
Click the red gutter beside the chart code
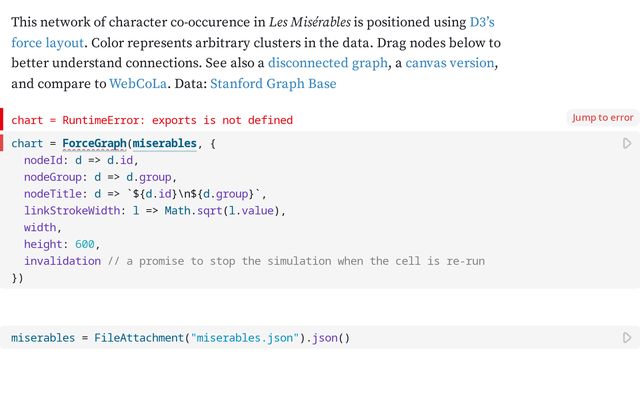click(x=3, y=143)
